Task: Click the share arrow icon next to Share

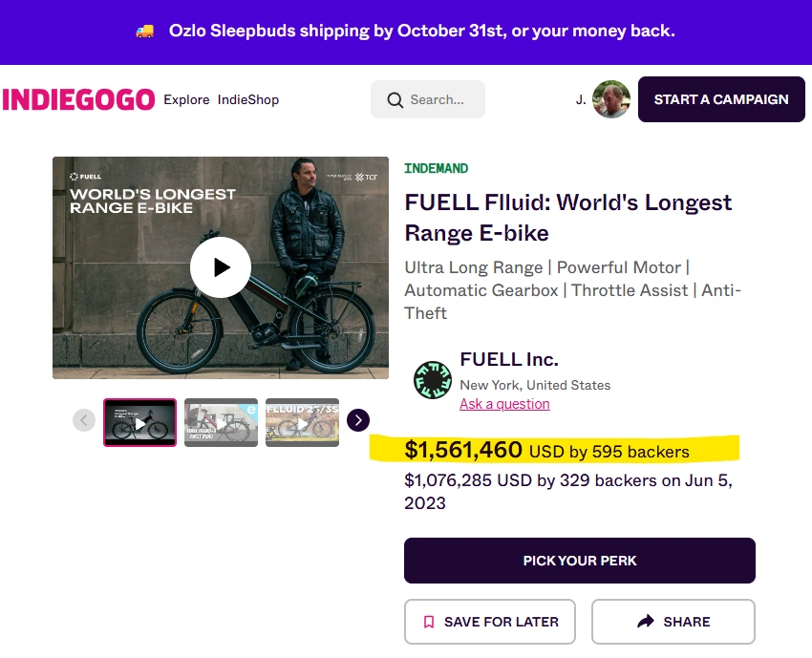Action: pos(645,621)
